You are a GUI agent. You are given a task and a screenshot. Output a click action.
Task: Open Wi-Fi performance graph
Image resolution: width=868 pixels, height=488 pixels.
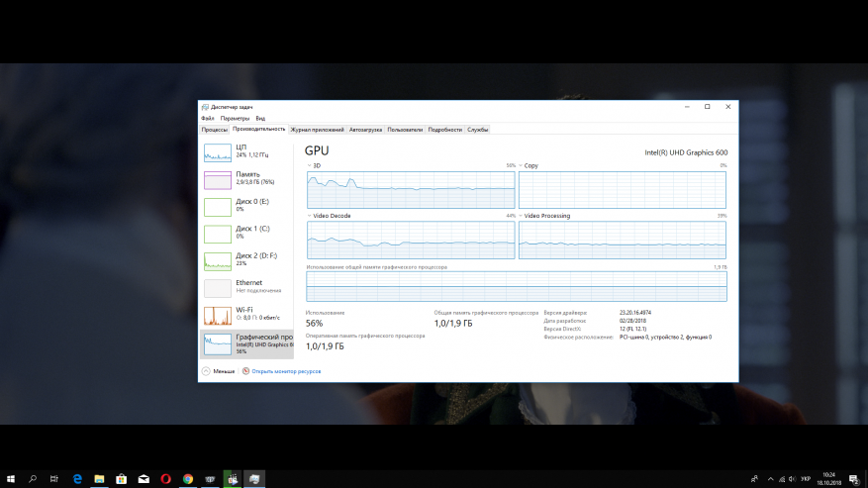(218, 315)
